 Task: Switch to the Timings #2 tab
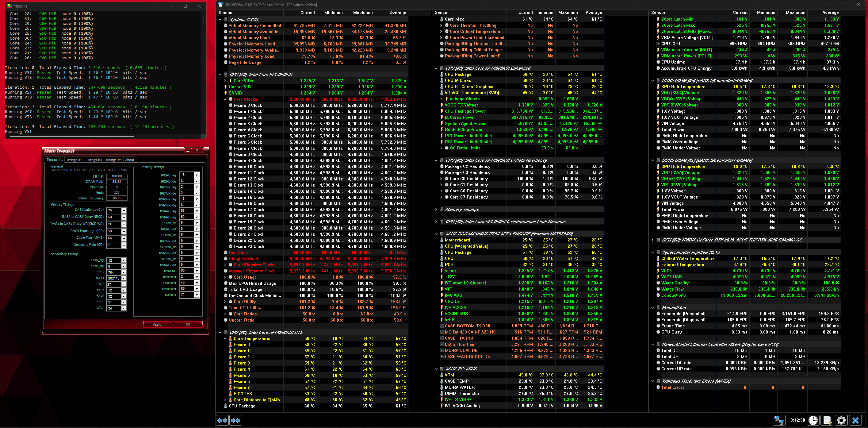74,160
